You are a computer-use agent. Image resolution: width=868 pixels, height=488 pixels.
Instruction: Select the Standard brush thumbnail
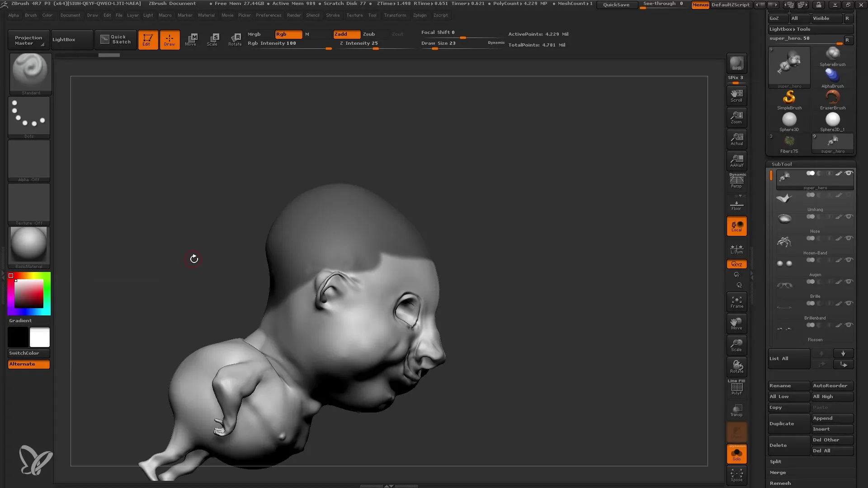30,74
